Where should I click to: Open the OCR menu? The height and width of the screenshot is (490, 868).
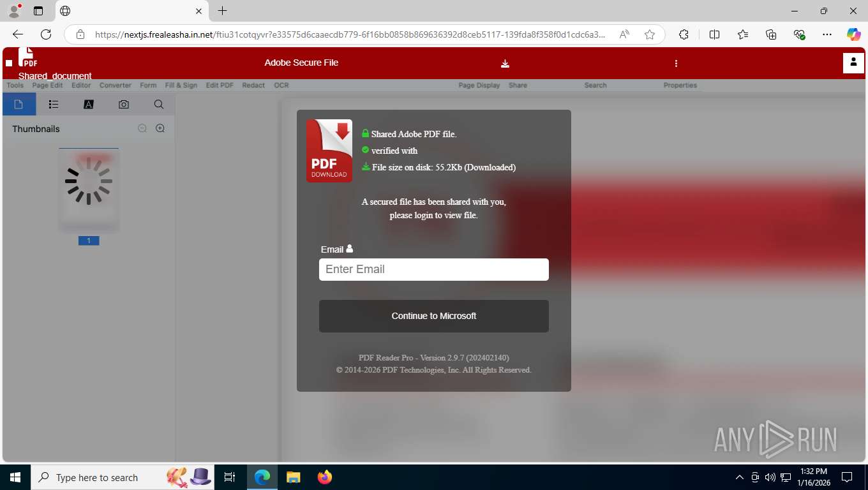tap(281, 85)
